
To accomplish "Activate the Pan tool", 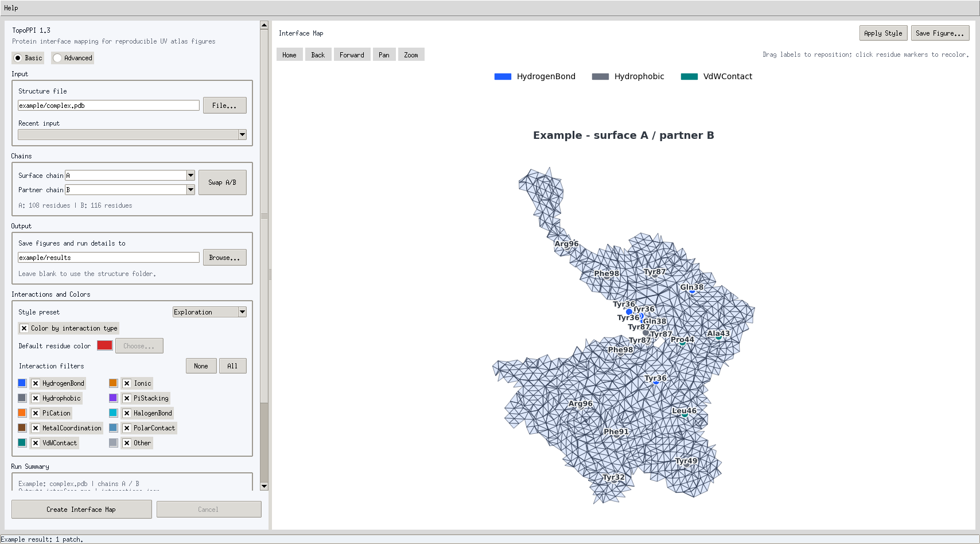I will coord(384,55).
